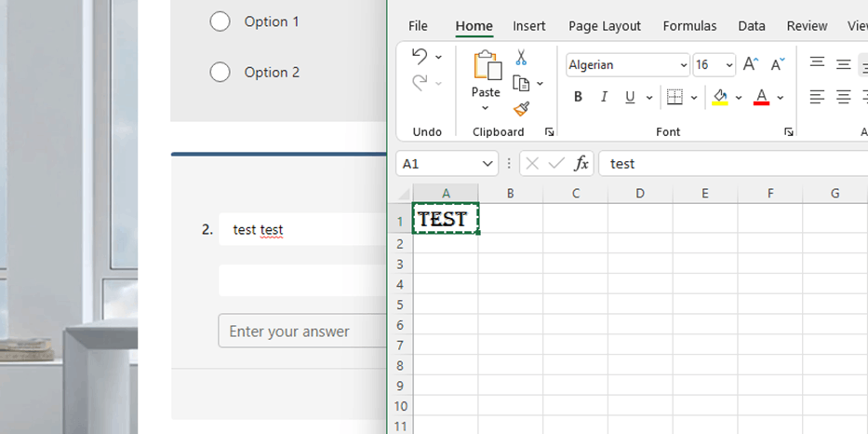Click question title test test

click(258, 229)
